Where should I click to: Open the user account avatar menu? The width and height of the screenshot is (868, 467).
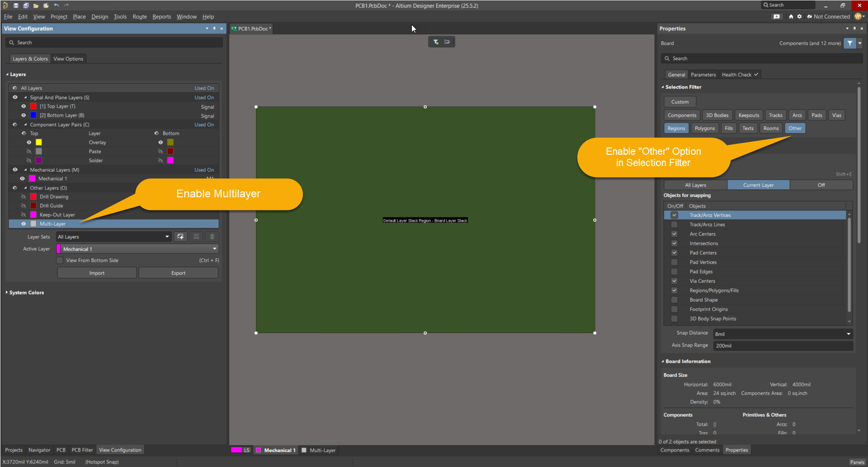pos(859,17)
